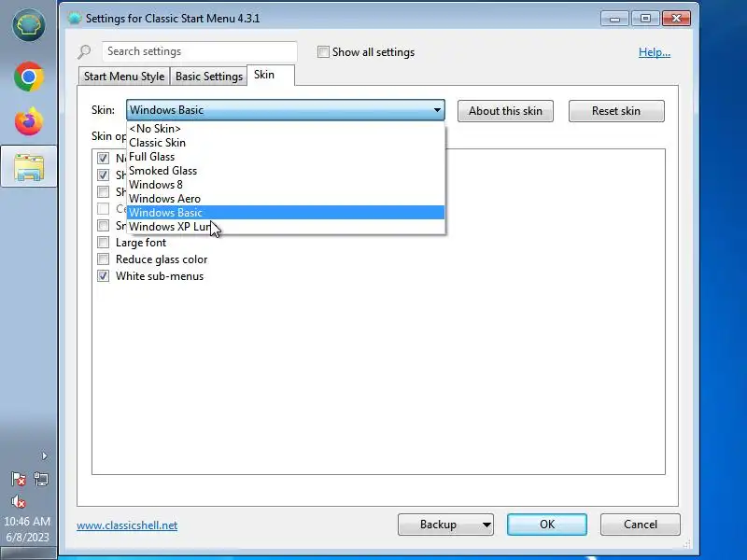Enable Show all settings checkbox
Image resolution: width=747 pixels, height=560 pixels.
[x=323, y=52]
